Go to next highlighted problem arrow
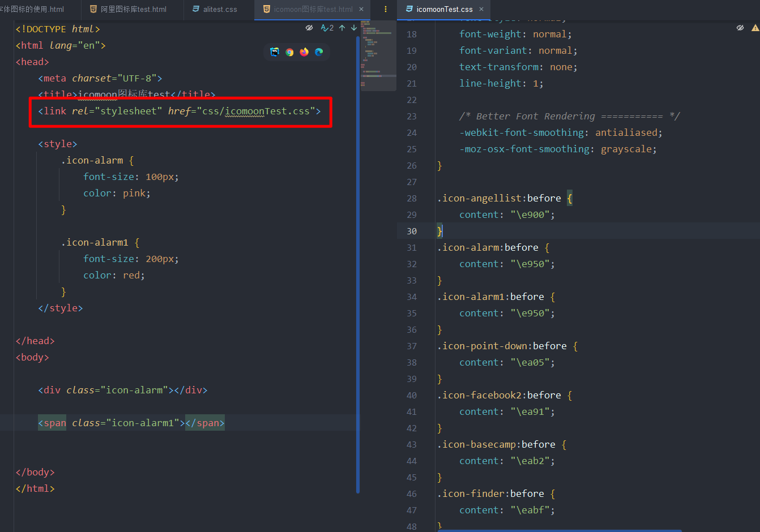Viewport: 760px width, 532px height. 354,28
